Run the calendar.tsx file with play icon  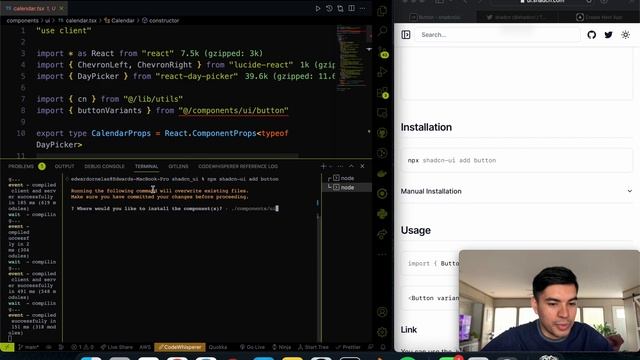click(x=318, y=8)
